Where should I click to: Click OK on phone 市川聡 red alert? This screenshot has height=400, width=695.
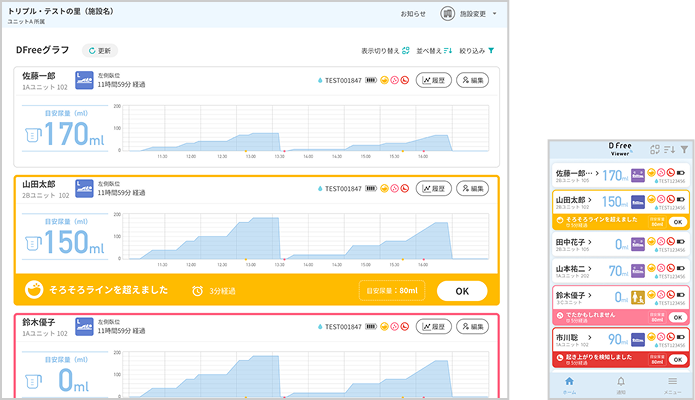point(678,360)
